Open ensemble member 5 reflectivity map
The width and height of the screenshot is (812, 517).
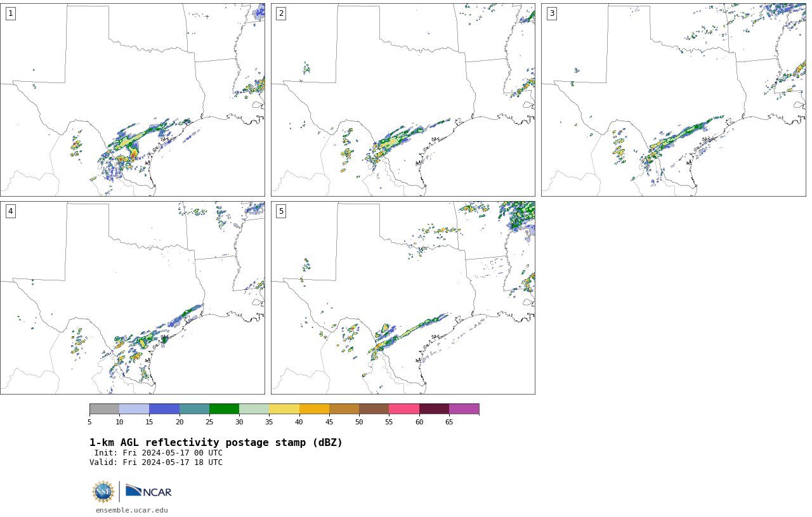click(403, 298)
